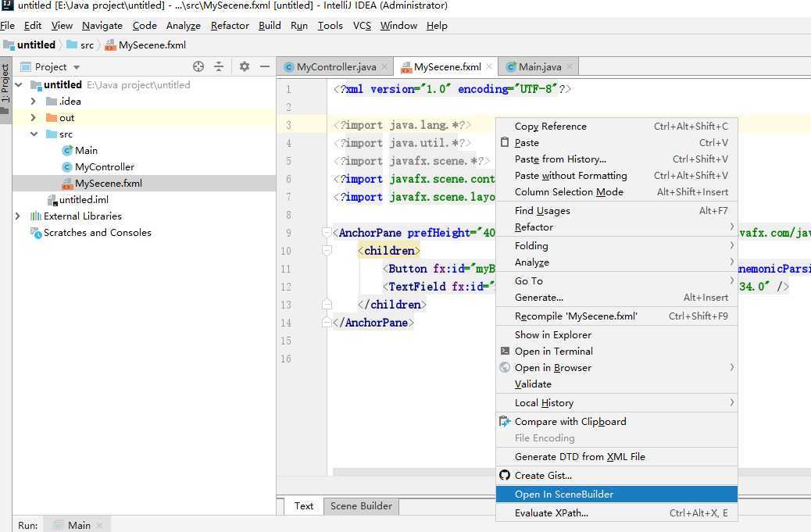Select untitled.iml in project tree

point(144,199)
